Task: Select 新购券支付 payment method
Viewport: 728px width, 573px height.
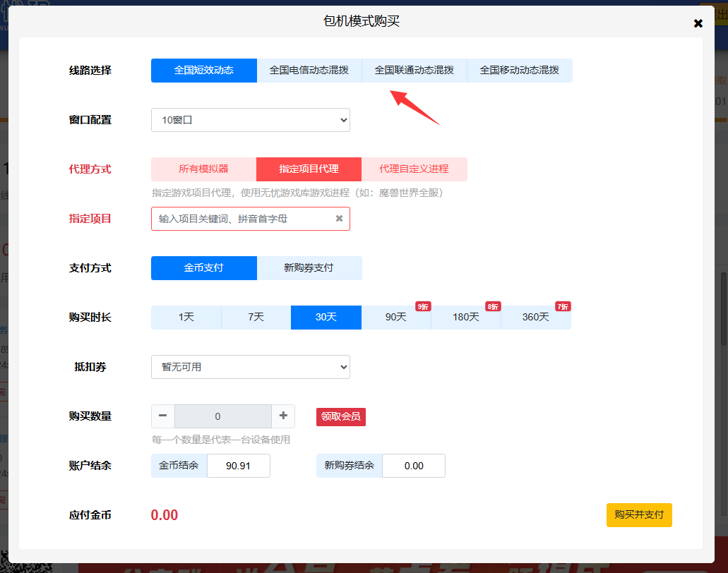Action: (x=309, y=268)
